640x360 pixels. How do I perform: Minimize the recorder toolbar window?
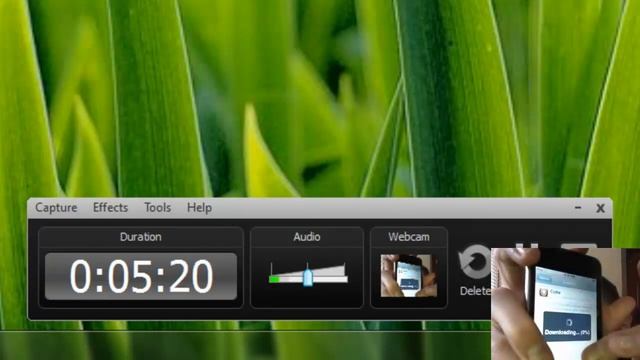[578, 208]
